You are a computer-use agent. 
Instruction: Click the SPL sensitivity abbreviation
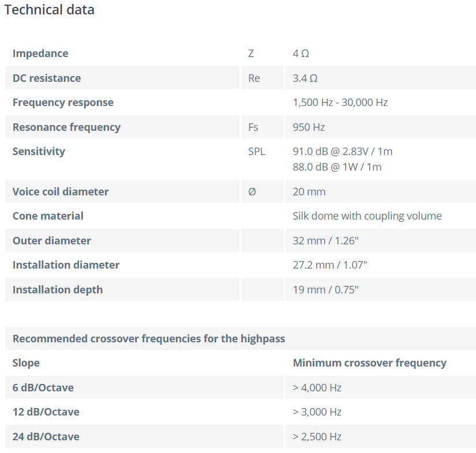(x=256, y=152)
